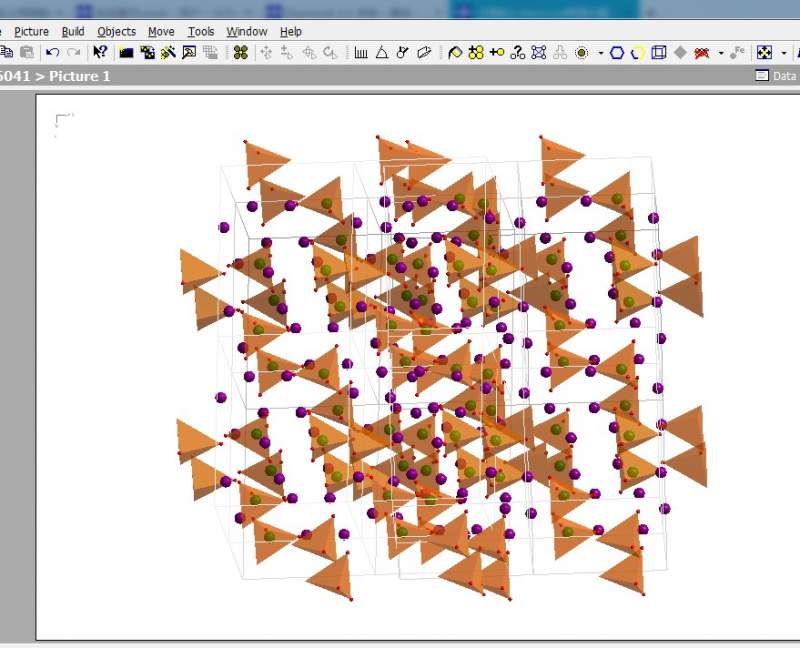Click the picture icon with starred squares

pyautogui.click(x=147, y=53)
